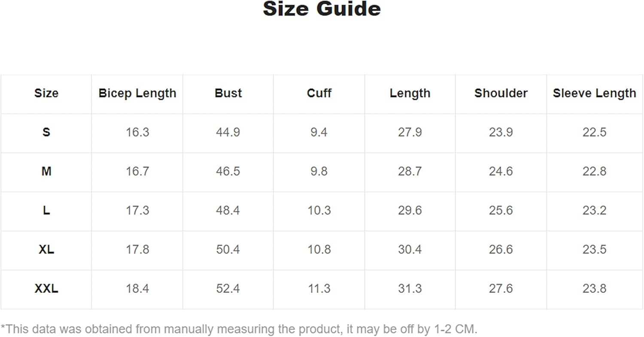Screen dimensions: 644x337
Task: Click the Bust column header
Action: (x=228, y=93)
